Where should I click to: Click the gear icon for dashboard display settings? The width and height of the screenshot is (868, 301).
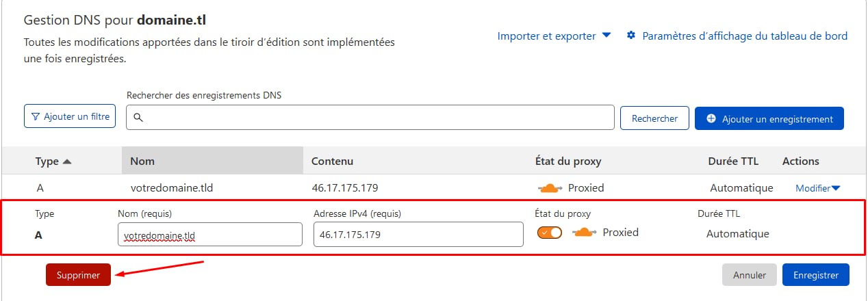tap(631, 36)
